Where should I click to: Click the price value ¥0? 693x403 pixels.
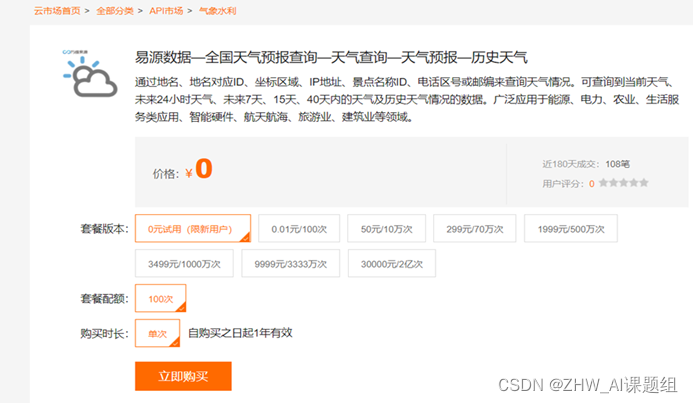point(199,169)
